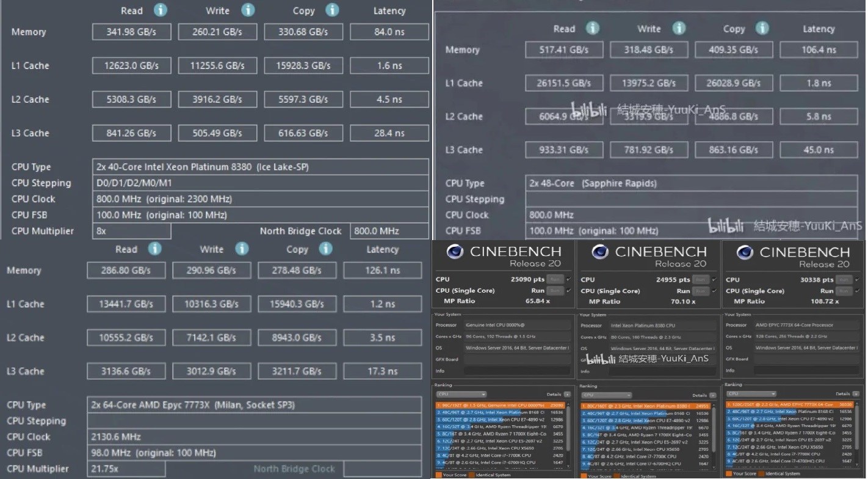Click CPU Run button in 25090 pts Cinebench
Image resolution: width=868 pixels, height=479 pixels.
pyautogui.click(x=555, y=279)
